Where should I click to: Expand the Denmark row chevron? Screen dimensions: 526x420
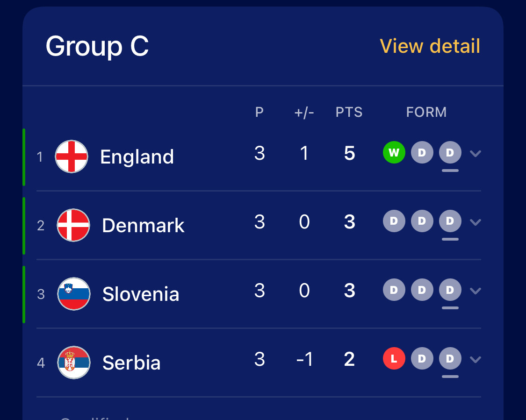point(476,222)
